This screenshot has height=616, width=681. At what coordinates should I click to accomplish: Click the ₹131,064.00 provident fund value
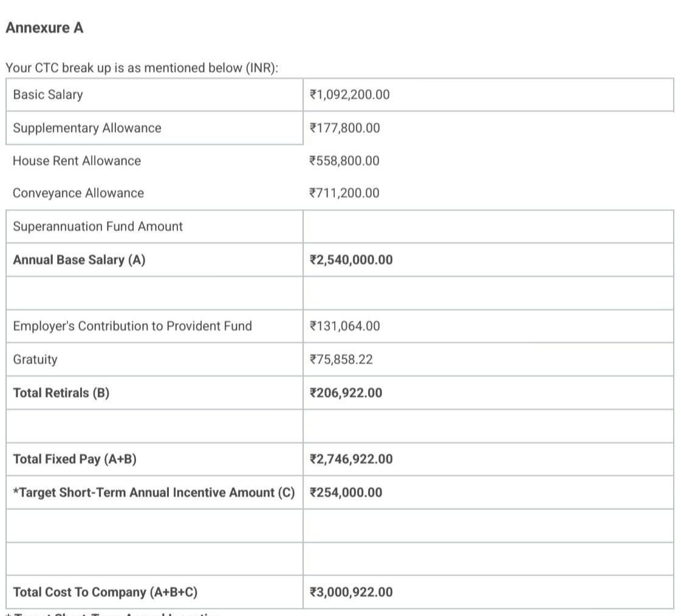coord(345,326)
